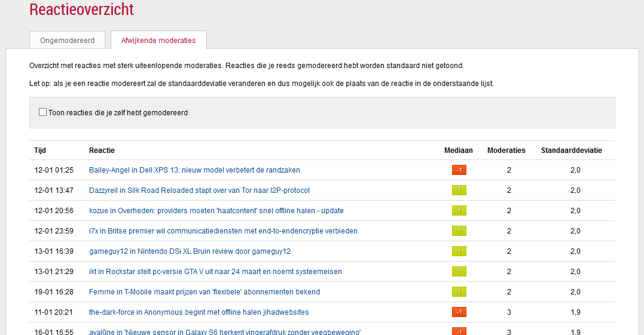
Task: Click the score badge in the i7x row
Action: (x=459, y=231)
